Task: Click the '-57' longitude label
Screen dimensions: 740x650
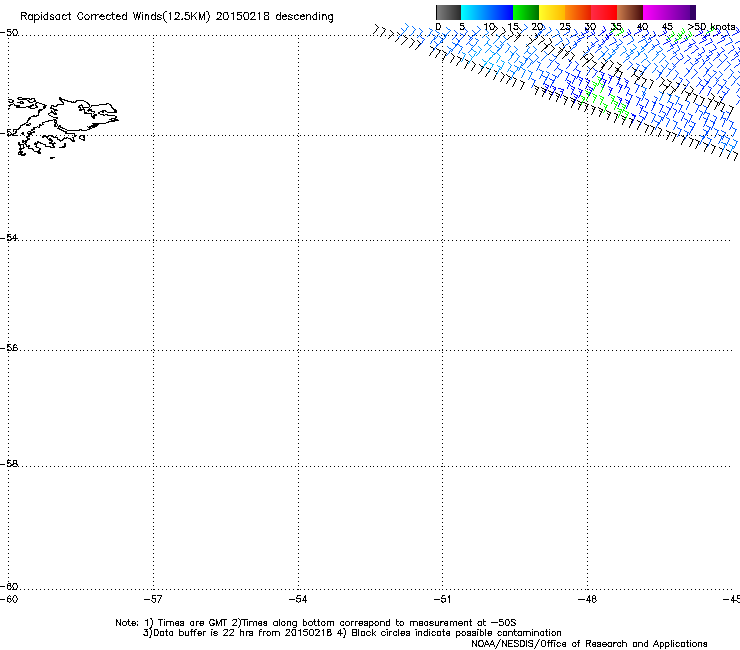Action: click(x=153, y=599)
